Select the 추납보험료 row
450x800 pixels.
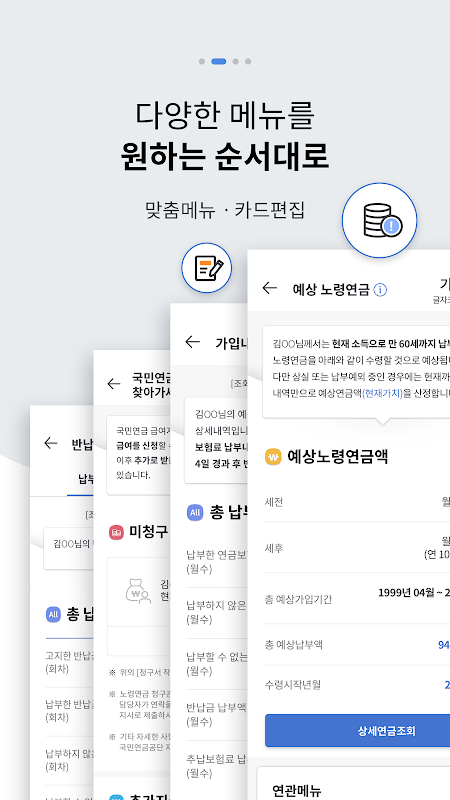pos(217,765)
